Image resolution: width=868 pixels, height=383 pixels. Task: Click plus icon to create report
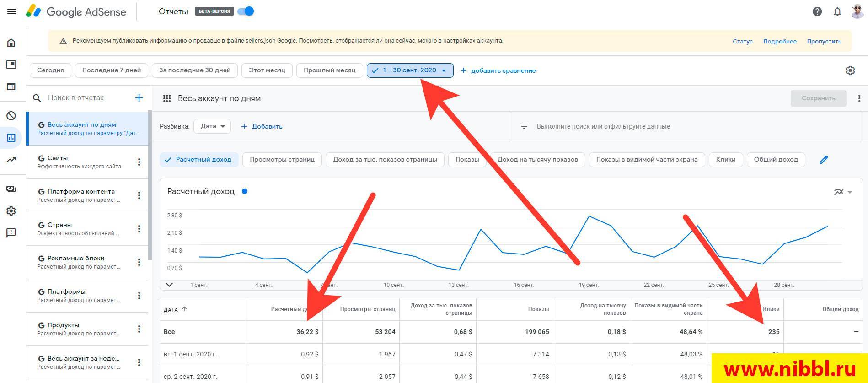point(139,98)
